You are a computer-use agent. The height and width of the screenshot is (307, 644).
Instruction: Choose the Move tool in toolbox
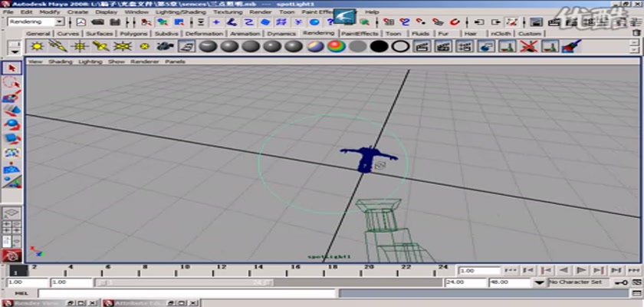pos(12,111)
